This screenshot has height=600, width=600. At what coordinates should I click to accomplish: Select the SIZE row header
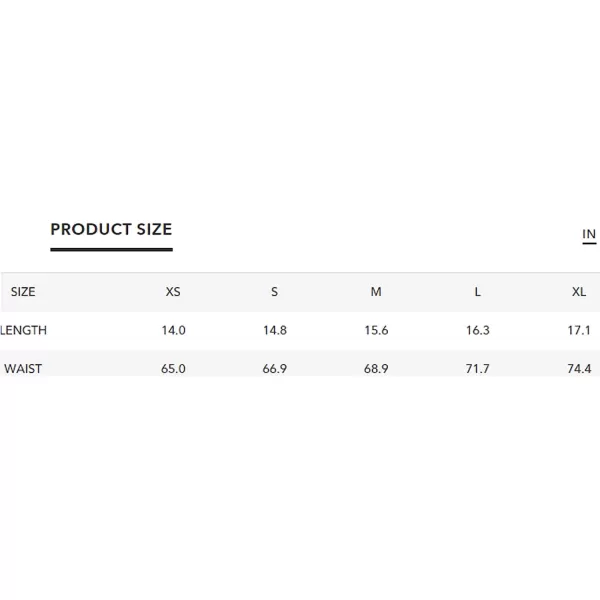click(23, 292)
